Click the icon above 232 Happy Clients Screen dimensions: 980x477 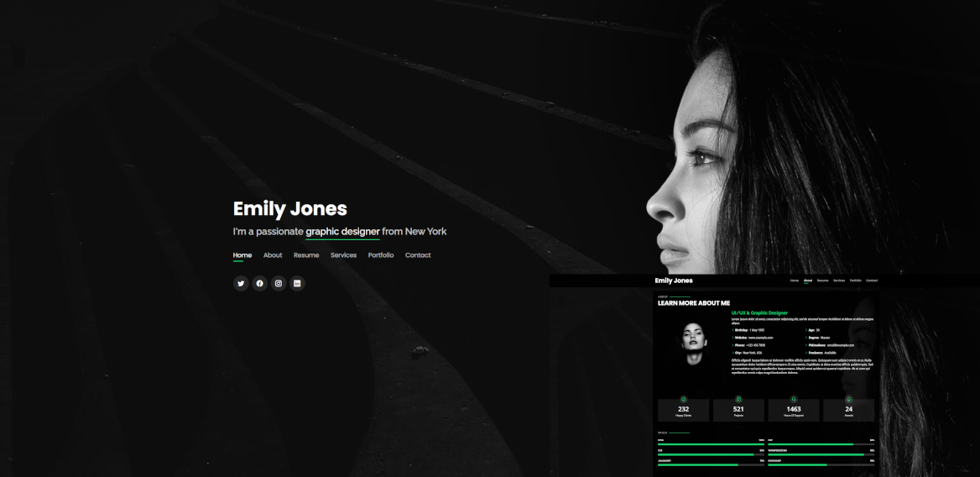683,399
